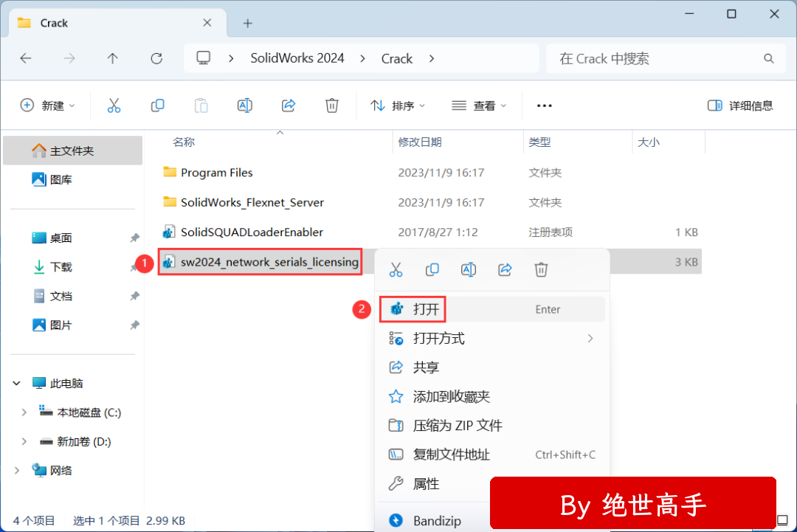Click the context menu Copy icon
This screenshot has width=797, height=532.
point(432,269)
